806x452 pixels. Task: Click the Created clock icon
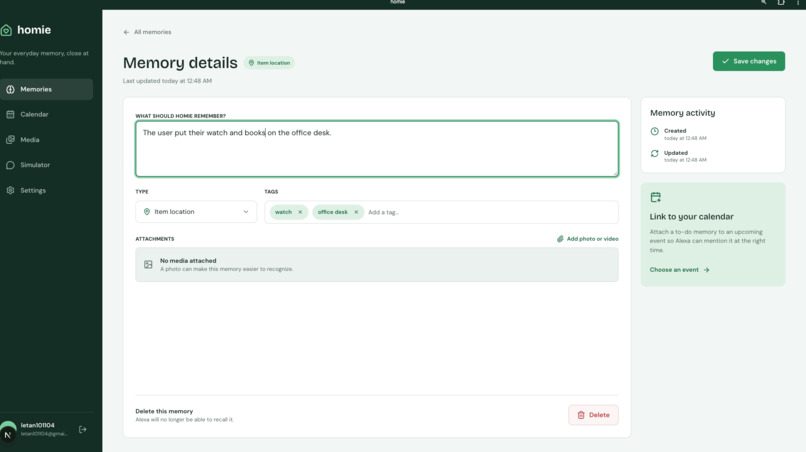tap(654, 131)
